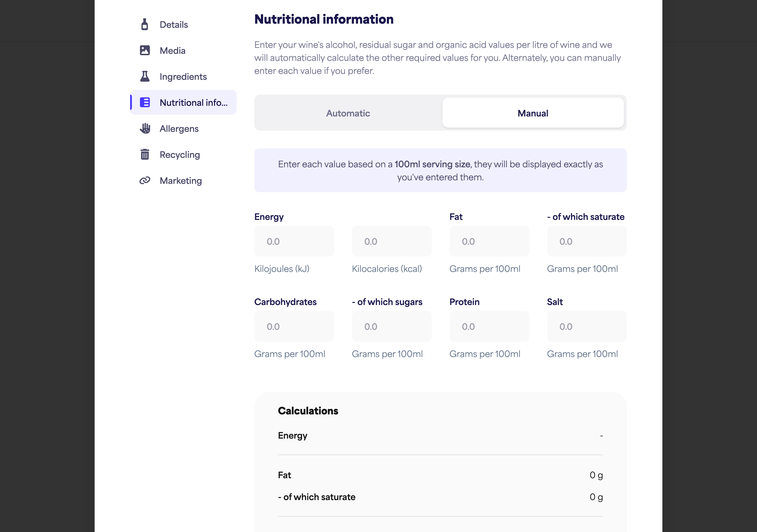Open the Recycling section label

180,155
